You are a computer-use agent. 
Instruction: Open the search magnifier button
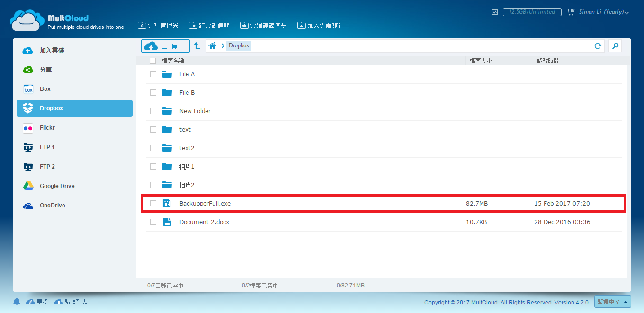pos(615,46)
